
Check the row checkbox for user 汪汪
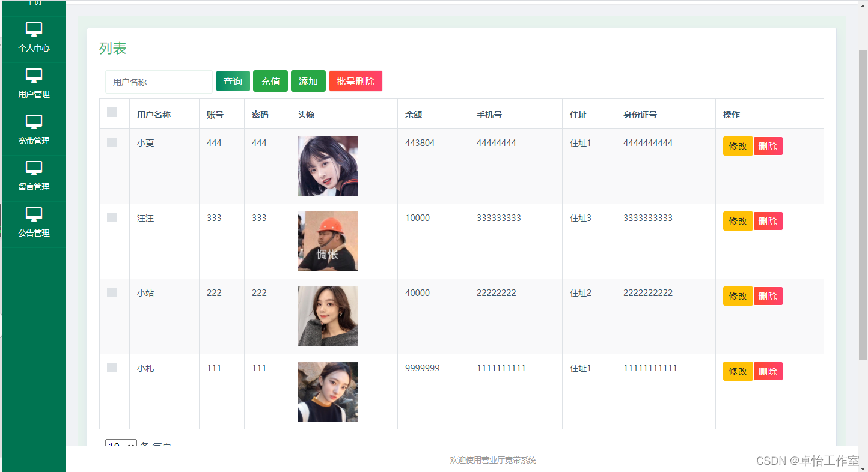click(x=112, y=217)
